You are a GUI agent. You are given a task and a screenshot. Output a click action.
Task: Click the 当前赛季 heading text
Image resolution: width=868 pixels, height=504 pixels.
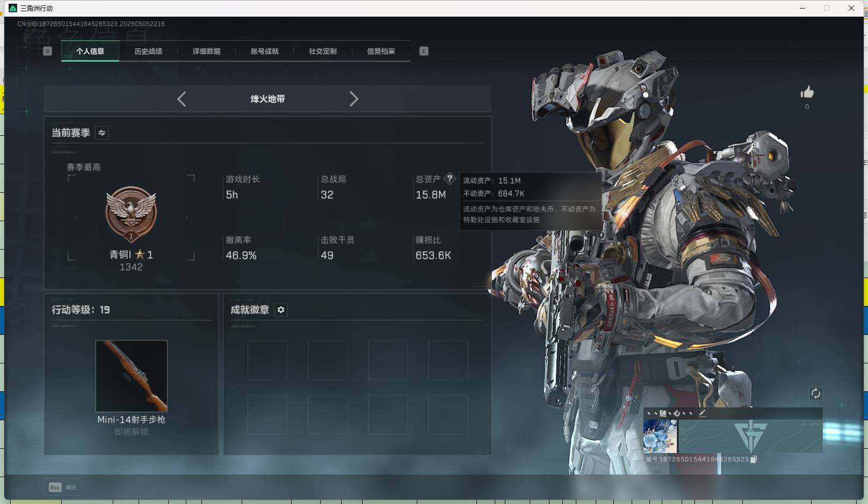[x=70, y=133]
